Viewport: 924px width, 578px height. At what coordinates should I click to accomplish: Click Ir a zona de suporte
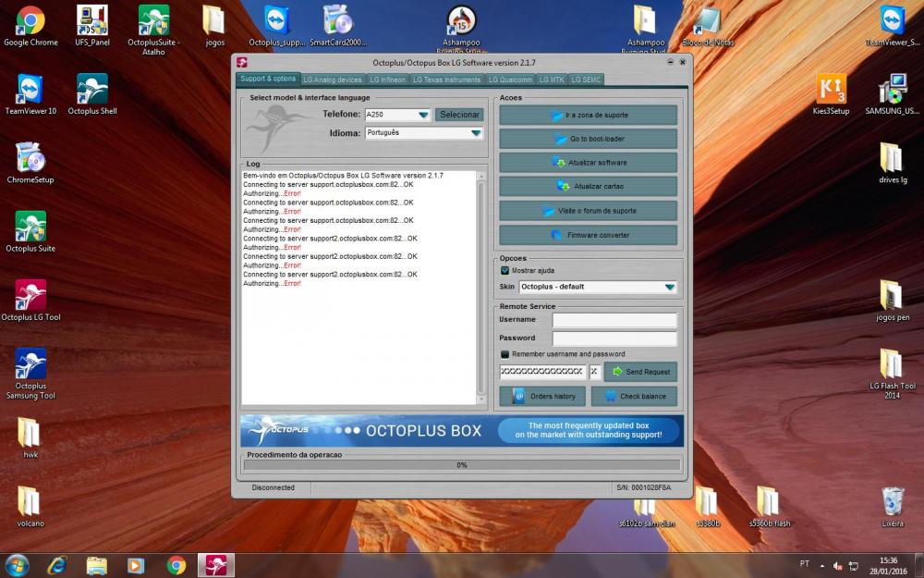(588, 115)
